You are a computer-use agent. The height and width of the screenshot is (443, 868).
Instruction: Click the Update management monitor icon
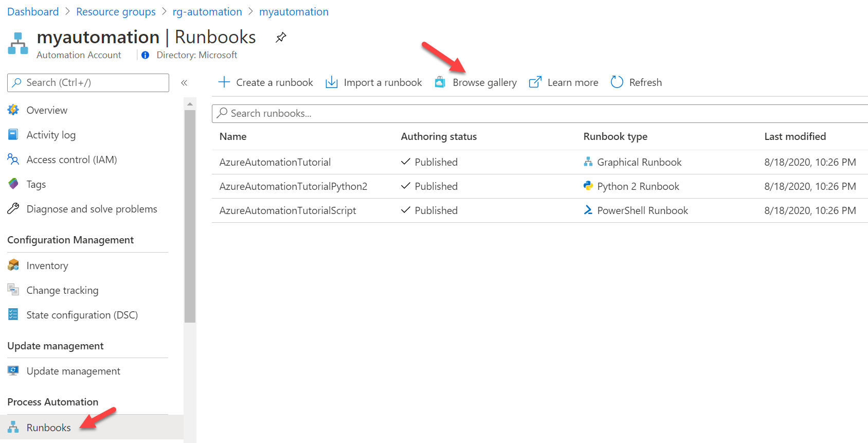(x=13, y=371)
